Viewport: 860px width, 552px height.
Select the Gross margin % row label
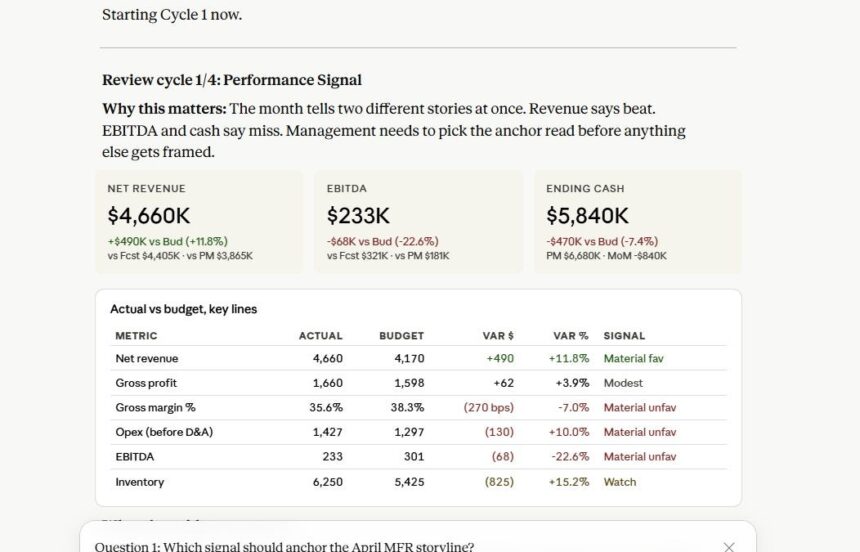click(155, 408)
